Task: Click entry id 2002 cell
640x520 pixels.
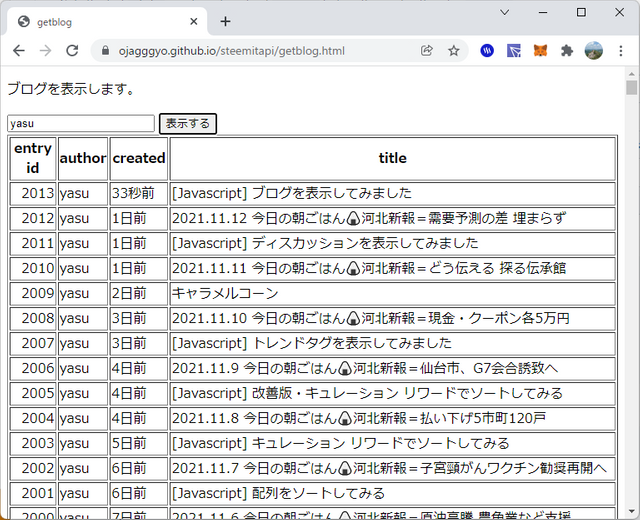Action: tap(33, 468)
